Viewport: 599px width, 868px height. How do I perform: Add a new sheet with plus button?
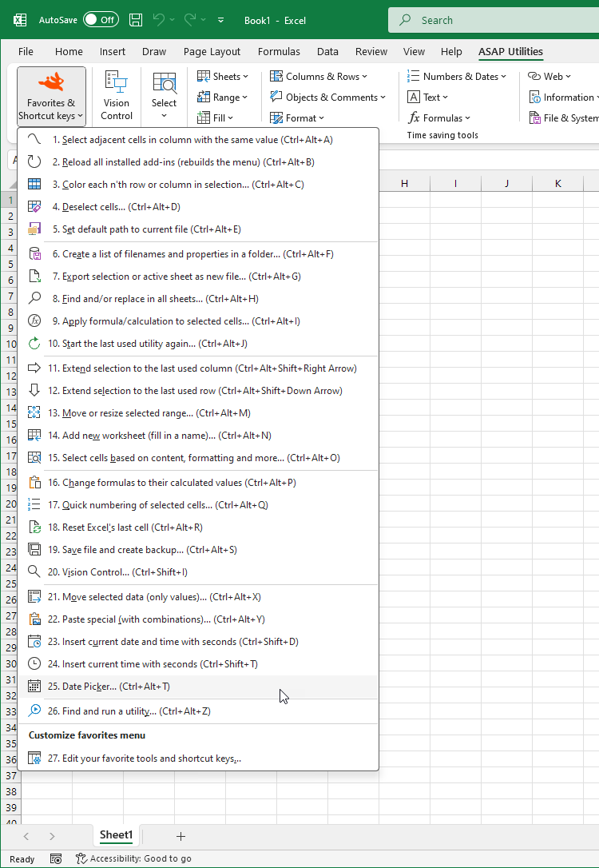coord(180,836)
